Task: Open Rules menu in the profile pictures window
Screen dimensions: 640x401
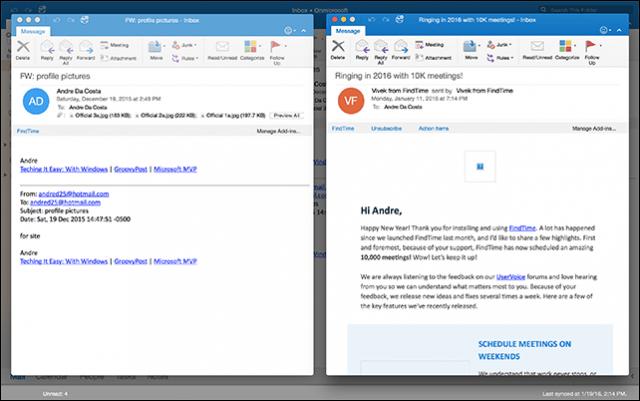Action: 185,58
